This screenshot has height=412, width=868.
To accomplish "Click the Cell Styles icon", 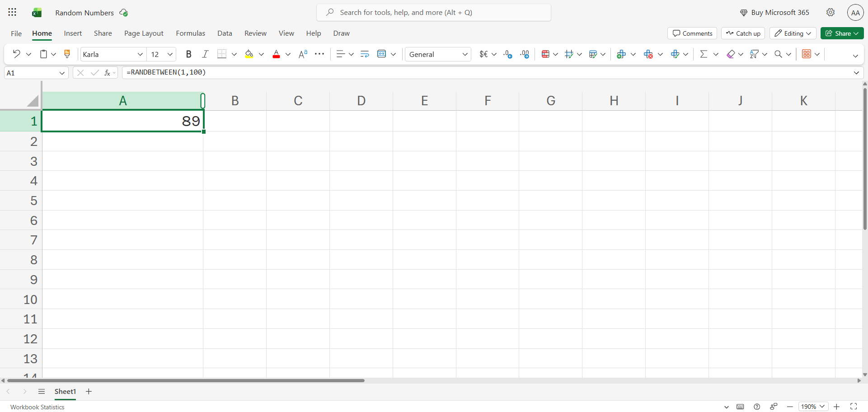I will click(569, 54).
